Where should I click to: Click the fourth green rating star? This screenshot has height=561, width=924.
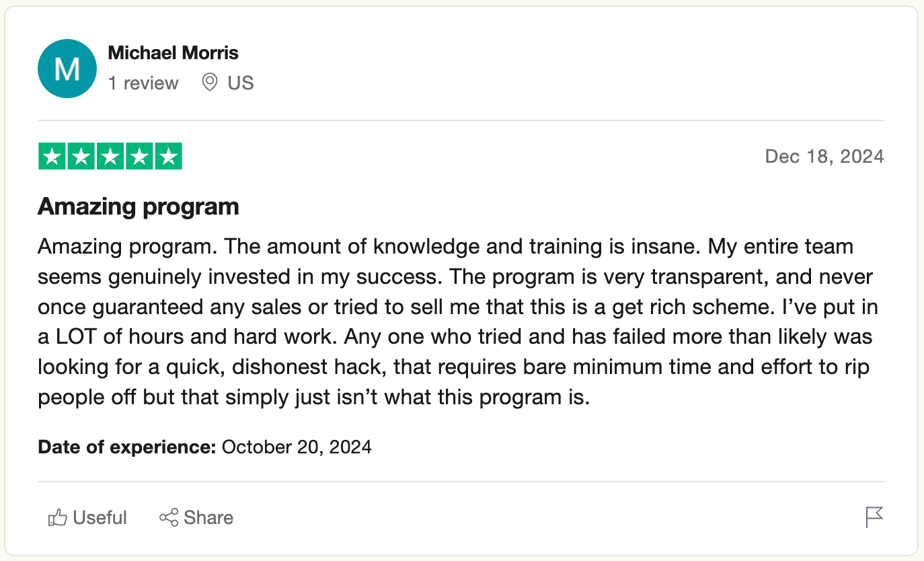coord(139,157)
